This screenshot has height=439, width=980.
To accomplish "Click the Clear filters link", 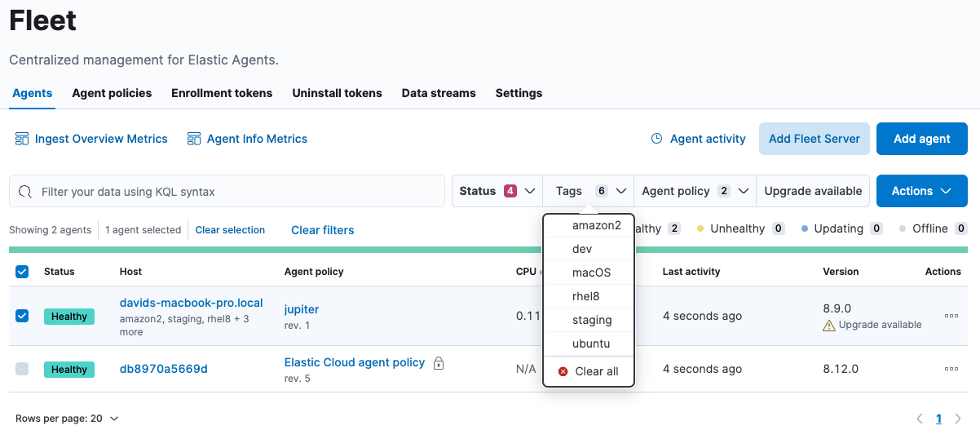I will pyautogui.click(x=322, y=230).
